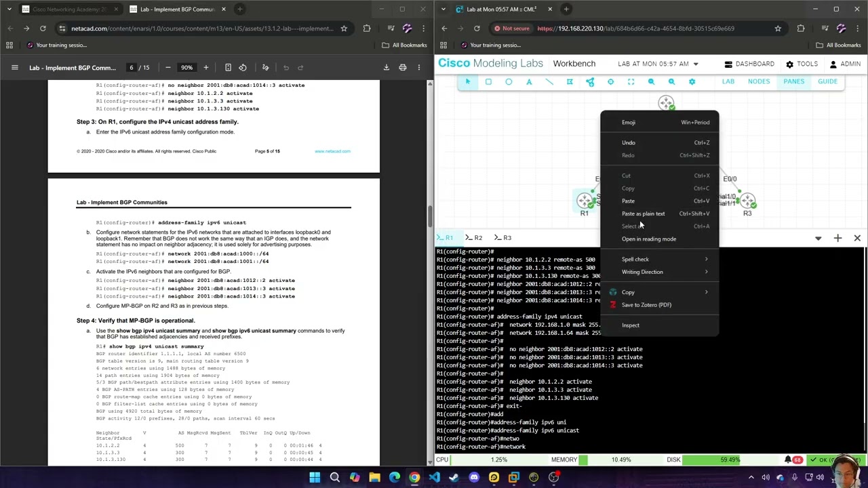Open Visual Studio Code from taskbar
Viewport: 868px width, 488px height.
[x=434, y=477]
